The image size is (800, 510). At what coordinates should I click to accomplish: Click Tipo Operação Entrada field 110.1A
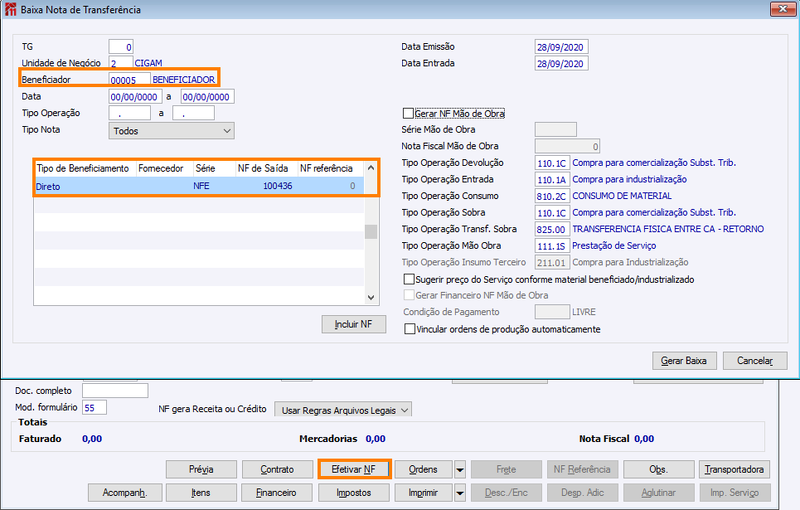coord(552,180)
